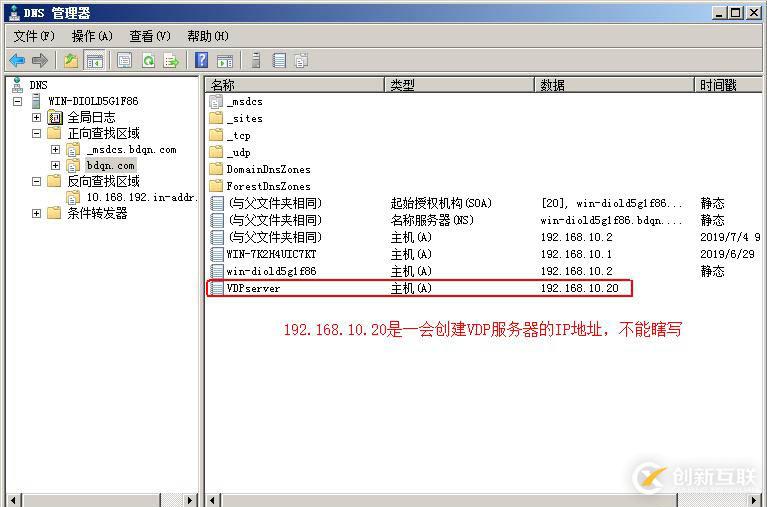Viewport: 767px width, 507px height.
Task: Click the 192.168.10.1 data cell
Action: coord(576,254)
